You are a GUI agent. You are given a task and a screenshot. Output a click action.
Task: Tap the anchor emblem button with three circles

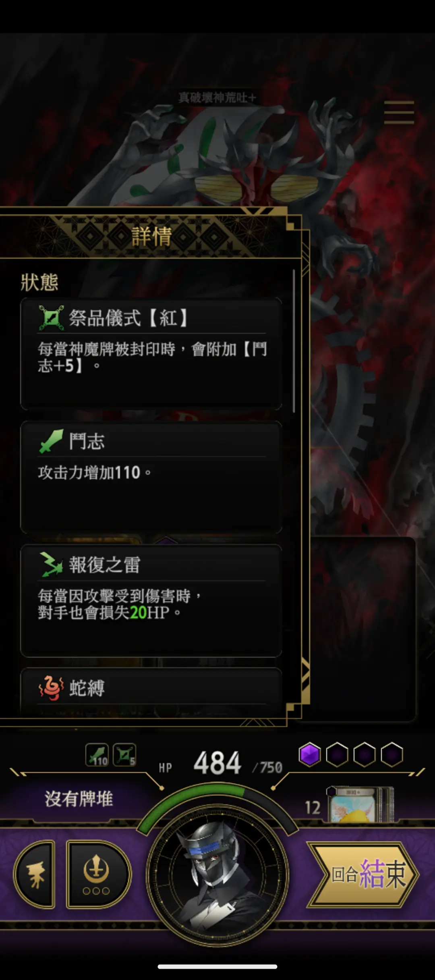coord(98,874)
